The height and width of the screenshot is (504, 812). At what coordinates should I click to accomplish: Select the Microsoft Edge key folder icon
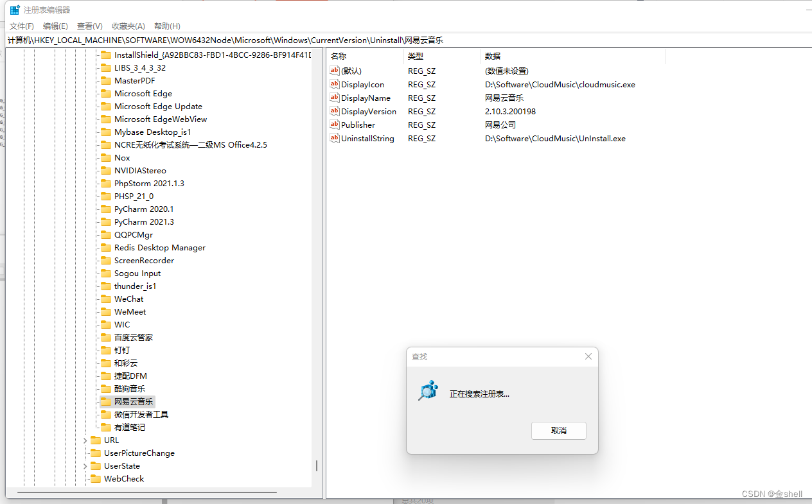tap(106, 94)
